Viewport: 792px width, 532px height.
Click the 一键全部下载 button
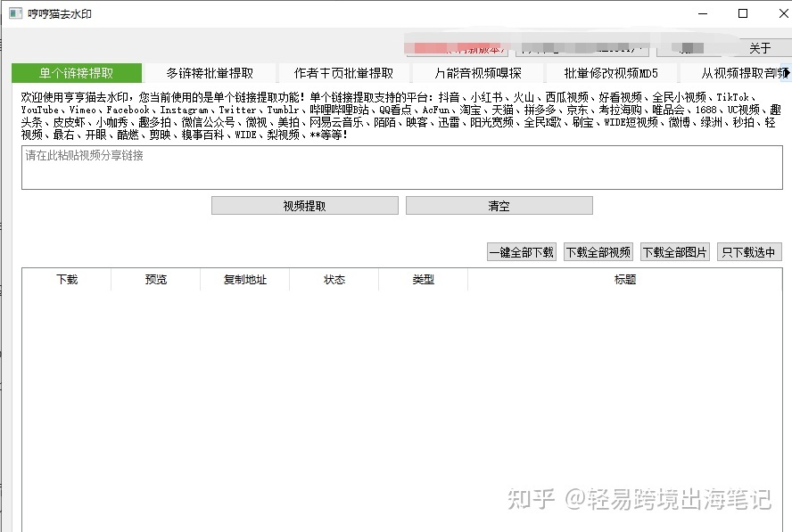pos(520,251)
